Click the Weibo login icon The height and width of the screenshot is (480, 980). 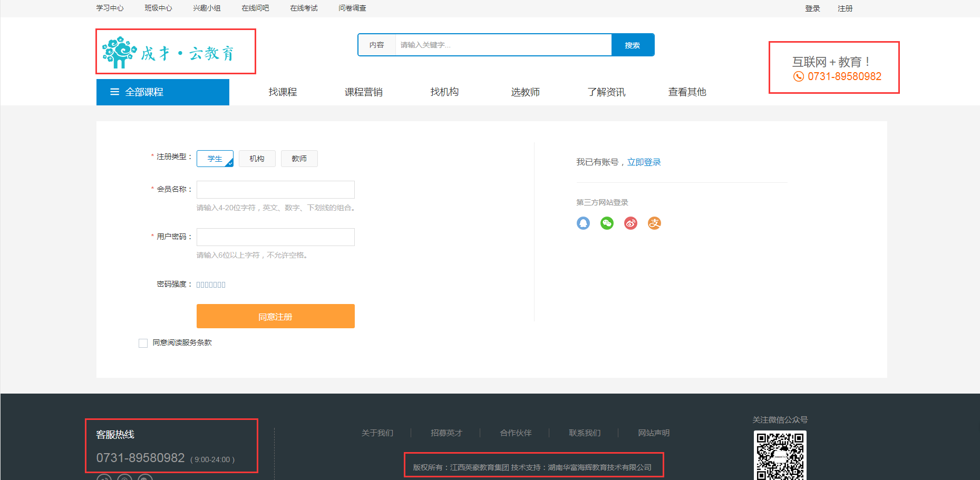pos(630,223)
